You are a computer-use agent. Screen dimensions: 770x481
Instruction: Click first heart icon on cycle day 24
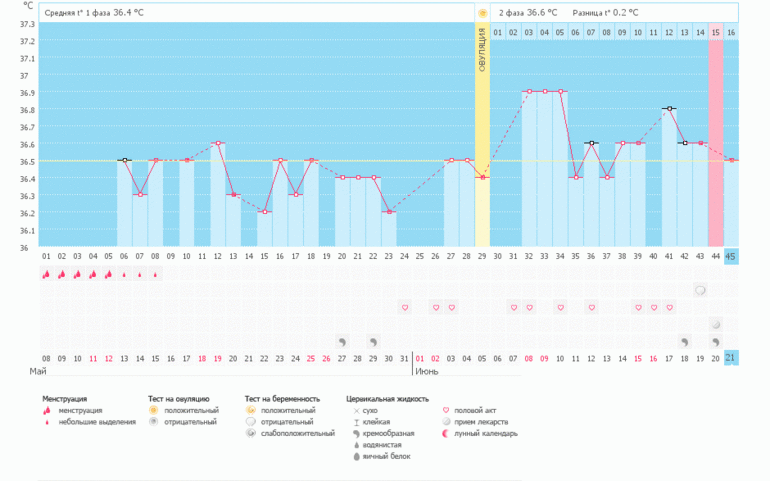(404, 308)
